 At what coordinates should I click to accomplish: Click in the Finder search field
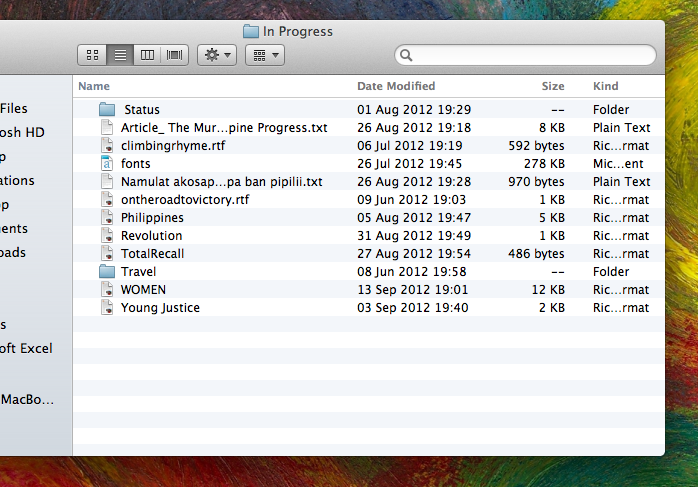530,55
